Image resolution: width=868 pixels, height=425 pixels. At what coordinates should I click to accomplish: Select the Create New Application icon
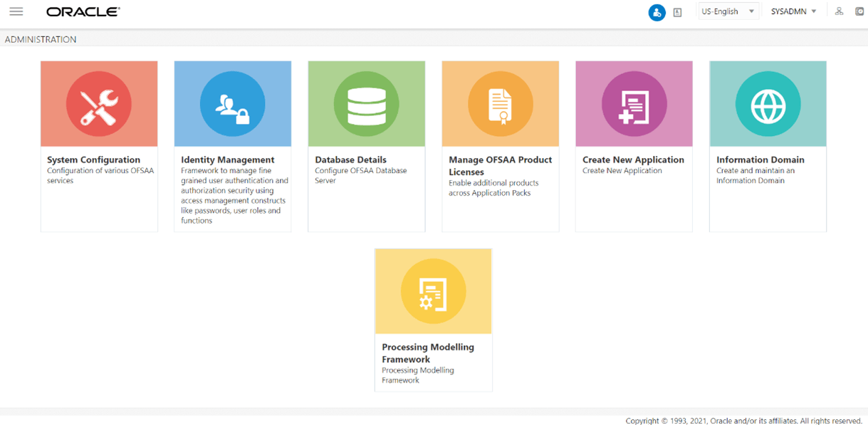click(x=634, y=103)
